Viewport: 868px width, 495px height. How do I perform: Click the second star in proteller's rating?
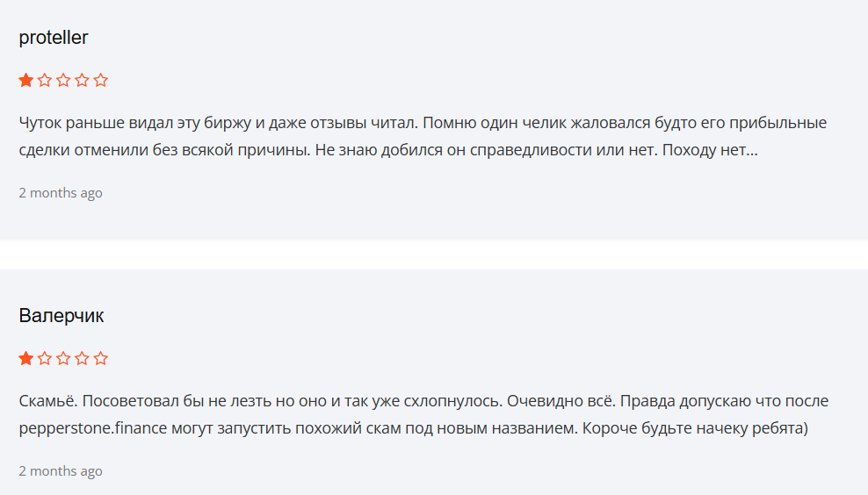pyautogui.click(x=45, y=81)
